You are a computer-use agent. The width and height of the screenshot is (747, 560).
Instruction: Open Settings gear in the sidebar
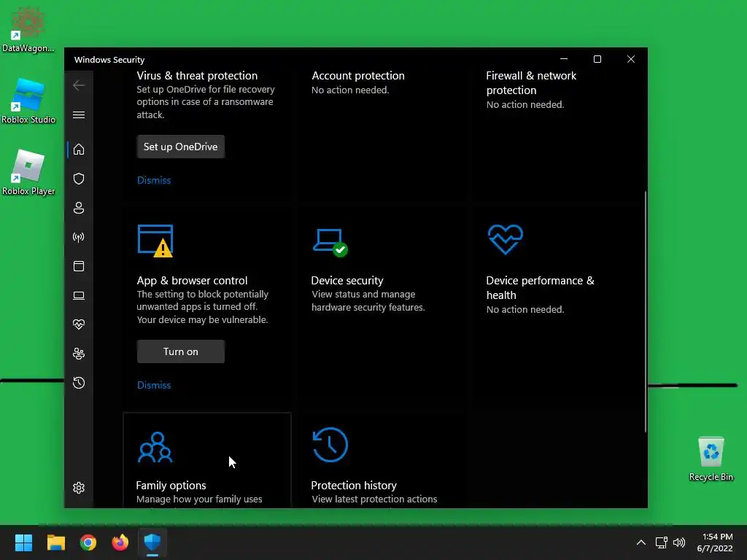coord(79,488)
